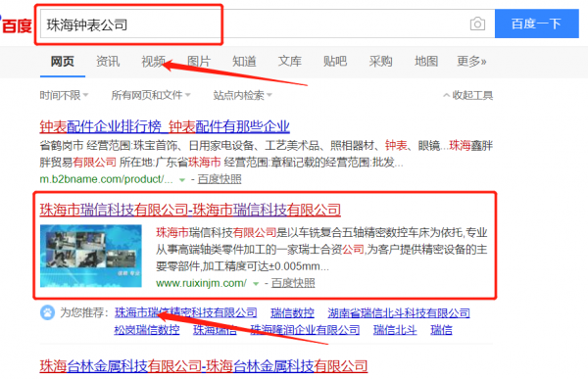Screen dimensions: 588x379
Task: Open 百度快照 for the ruixinjm result
Action: pyautogui.click(x=293, y=283)
